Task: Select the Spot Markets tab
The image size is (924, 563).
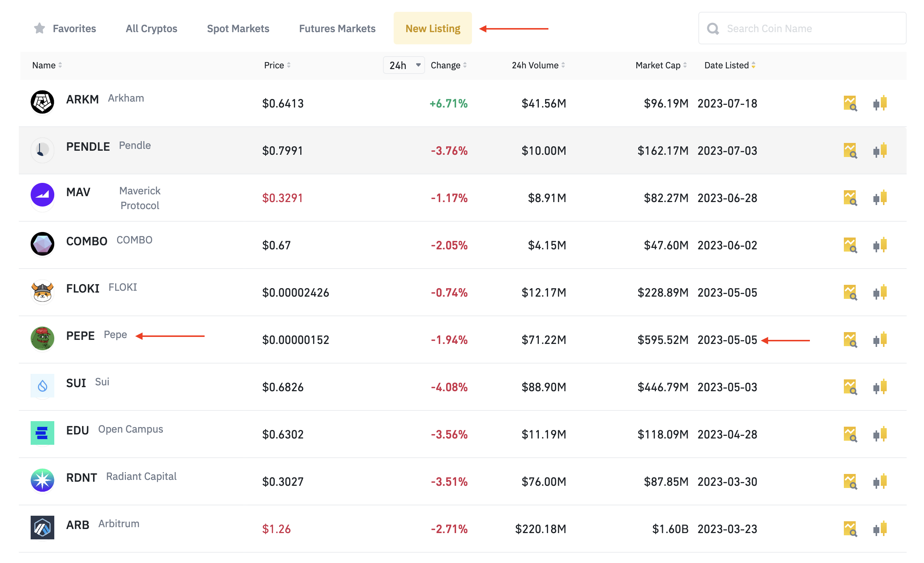Action: click(x=237, y=28)
